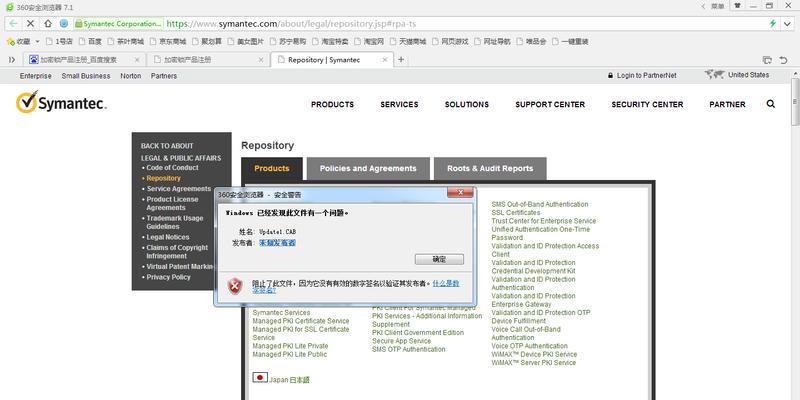
Task: Open Code of Conduct sidebar link
Action: (172, 167)
